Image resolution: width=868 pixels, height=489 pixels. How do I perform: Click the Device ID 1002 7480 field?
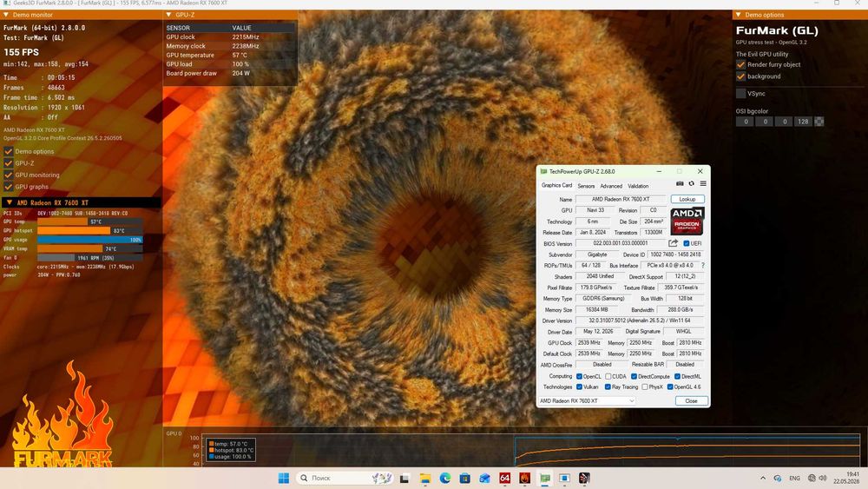pyautogui.click(x=675, y=254)
